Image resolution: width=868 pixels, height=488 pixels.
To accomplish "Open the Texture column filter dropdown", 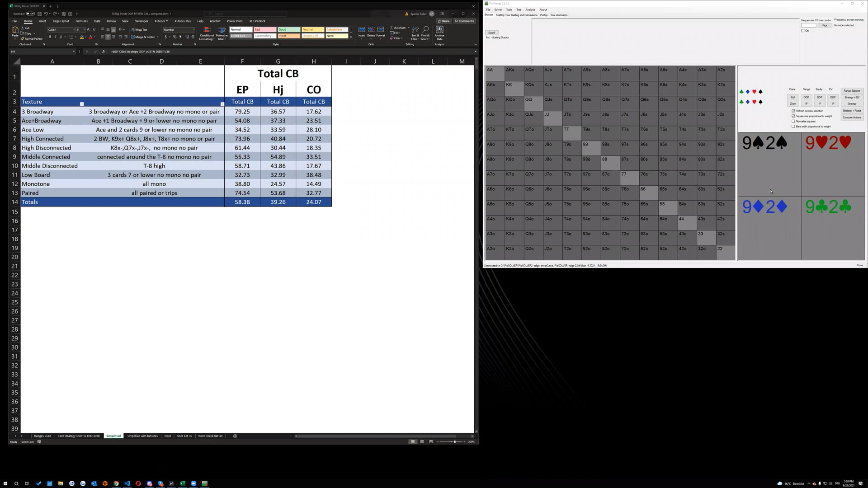I will click(x=82, y=104).
